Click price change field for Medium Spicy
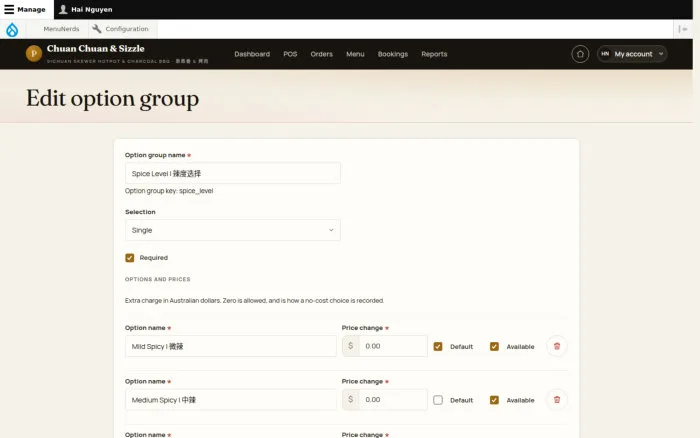The width and height of the screenshot is (700, 438). (393, 400)
